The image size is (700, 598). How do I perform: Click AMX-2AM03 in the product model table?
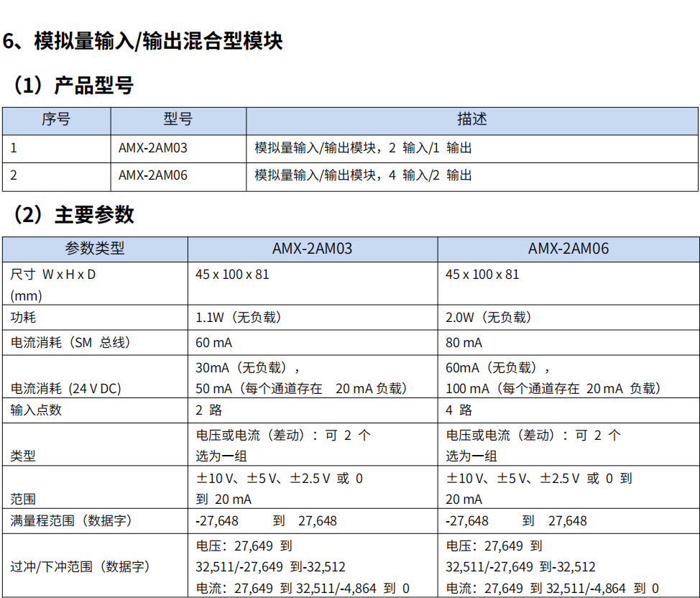(x=153, y=149)
